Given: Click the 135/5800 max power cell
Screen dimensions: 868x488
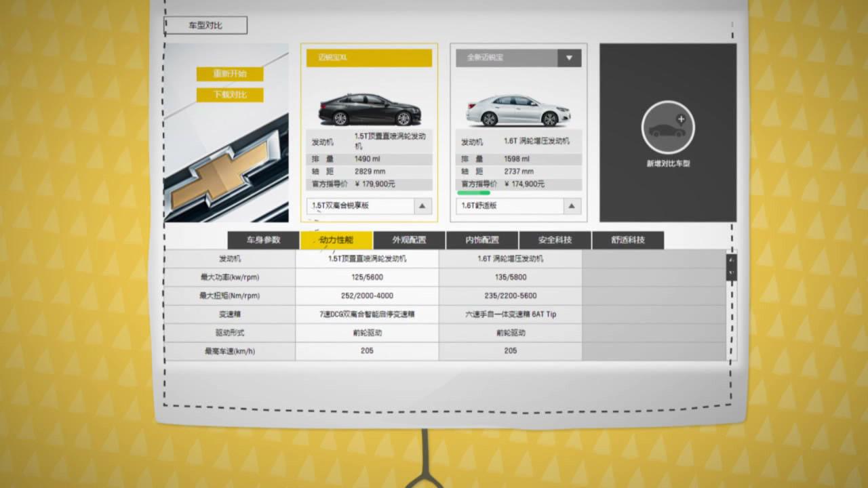Looking at the screenshot, I should pyautogui.click(x=511, y=277).
